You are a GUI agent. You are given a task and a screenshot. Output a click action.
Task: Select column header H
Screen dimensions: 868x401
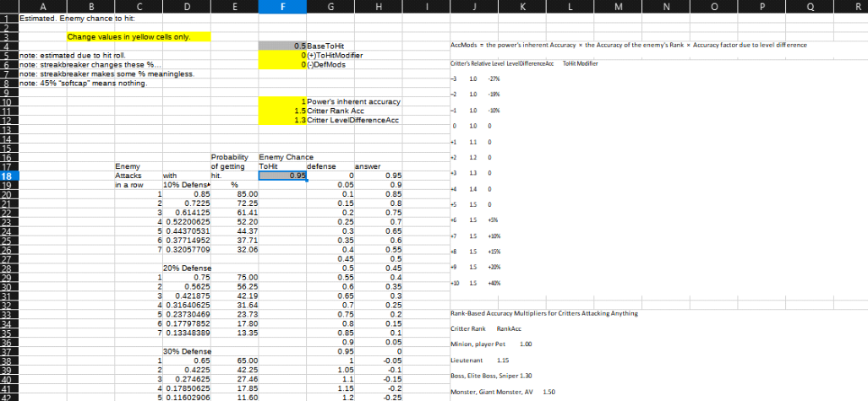coord(378,7)
